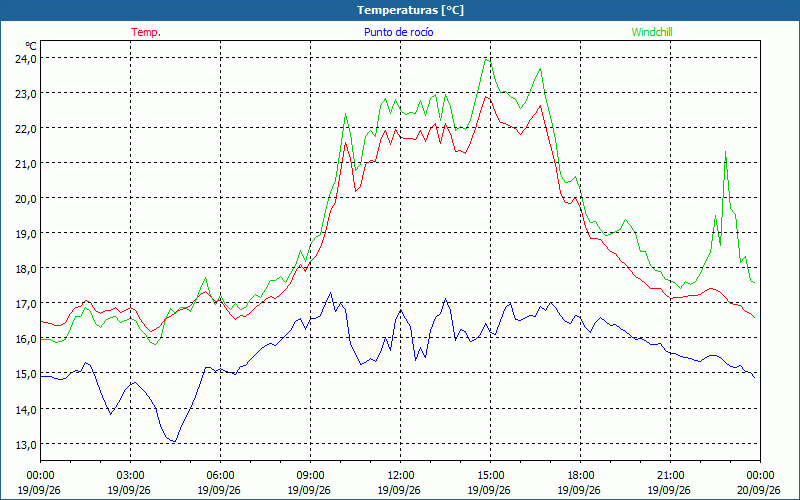This screenshot has width=800, height=500.
Task: Click the 18:00 x-axis time label
Action: coord(580,476)
